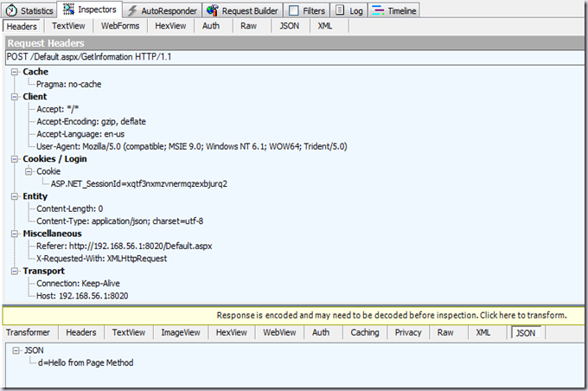Collapse the Cache header group

click(15, 72)
